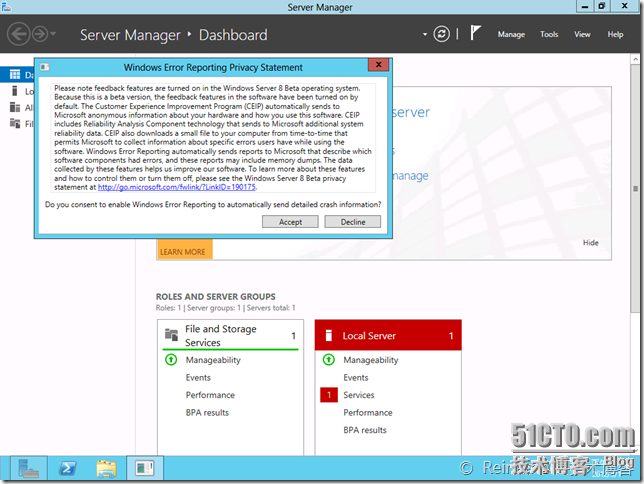644x484 pixels.
Task: Click Decline in the privacy statement dialog
Action: click(352, 222)
